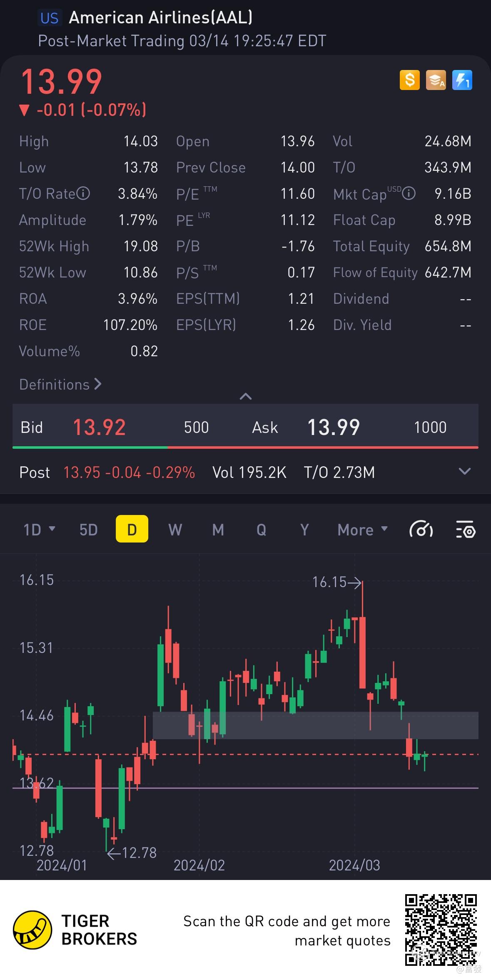Open the More timeframes dropdown
Viewport: 491px width, 980px height.
pos(362,530)
